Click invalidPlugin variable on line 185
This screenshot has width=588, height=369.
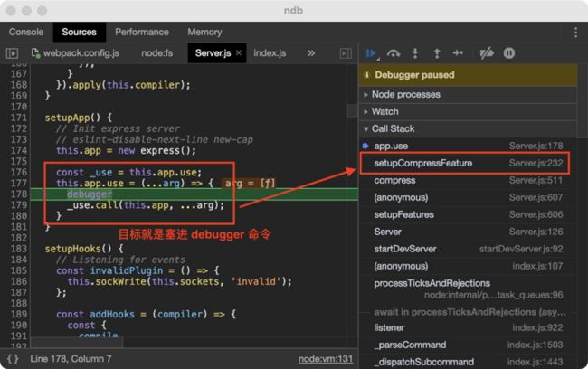(x=127, y=270)
